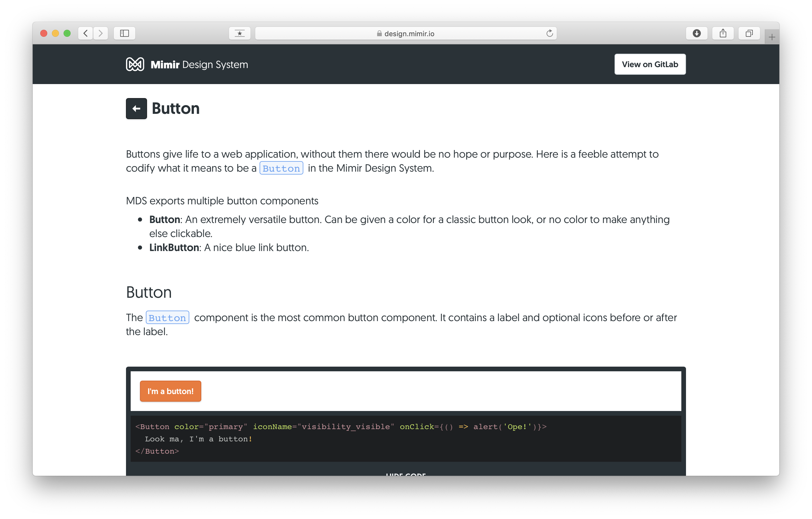Reload the page with the refresh icon
The height and width of the screenshot is (519, 812).
[549, 33]
